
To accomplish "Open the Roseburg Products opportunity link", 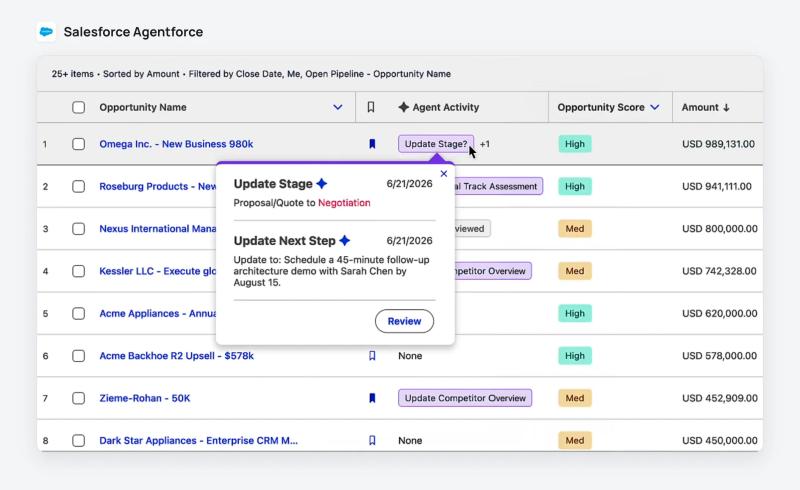I will 158,186.
